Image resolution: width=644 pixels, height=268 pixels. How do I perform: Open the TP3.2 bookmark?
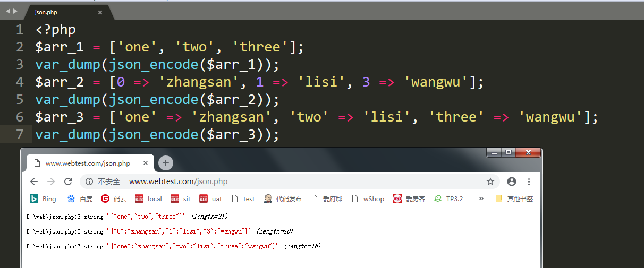448,198
